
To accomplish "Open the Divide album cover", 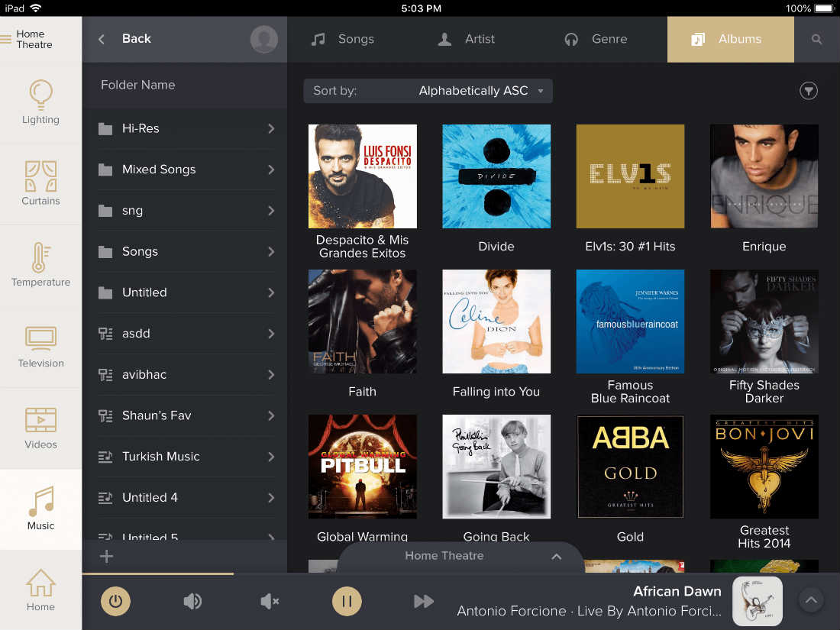I will pos(496,176).
